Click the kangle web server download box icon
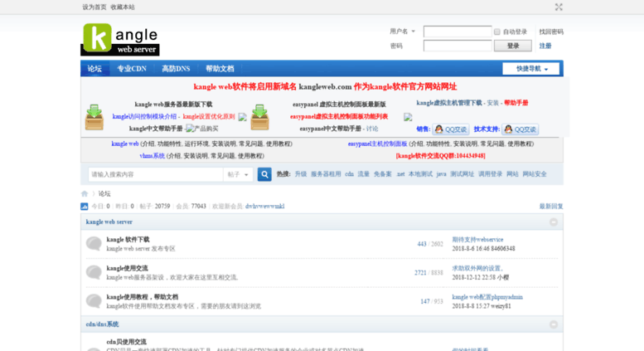Screen dimensions: 644x351 pyautogui.click(x=94, y=117)
